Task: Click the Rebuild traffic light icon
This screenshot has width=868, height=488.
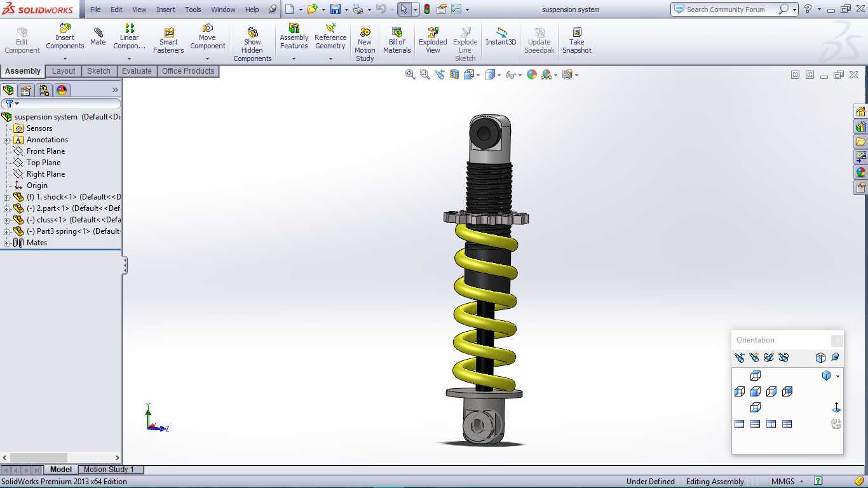Action: coord(426,10)
